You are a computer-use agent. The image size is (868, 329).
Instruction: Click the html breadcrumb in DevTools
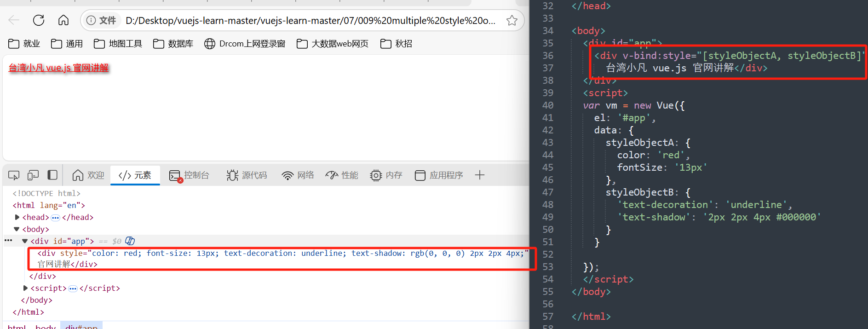(17, 327)
